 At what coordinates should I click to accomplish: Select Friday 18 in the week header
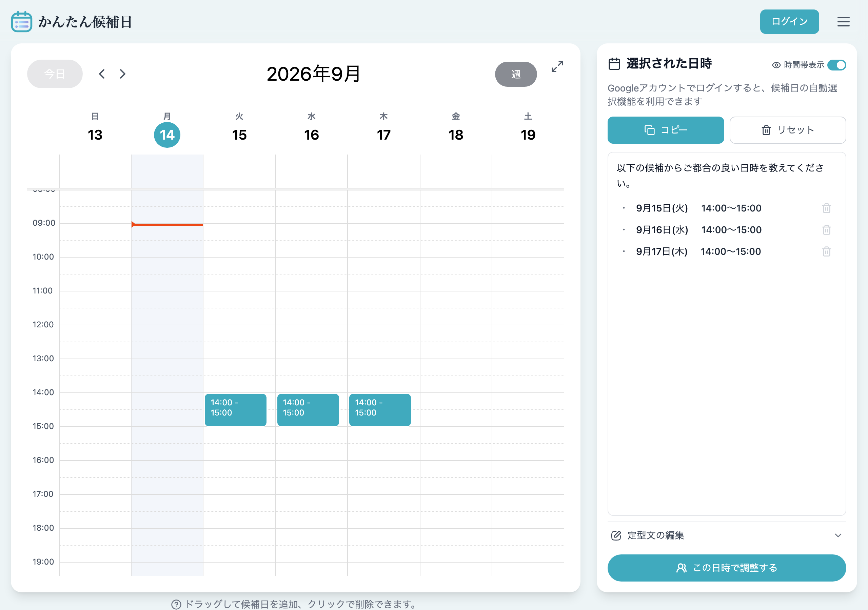click(x=456, y=135)
